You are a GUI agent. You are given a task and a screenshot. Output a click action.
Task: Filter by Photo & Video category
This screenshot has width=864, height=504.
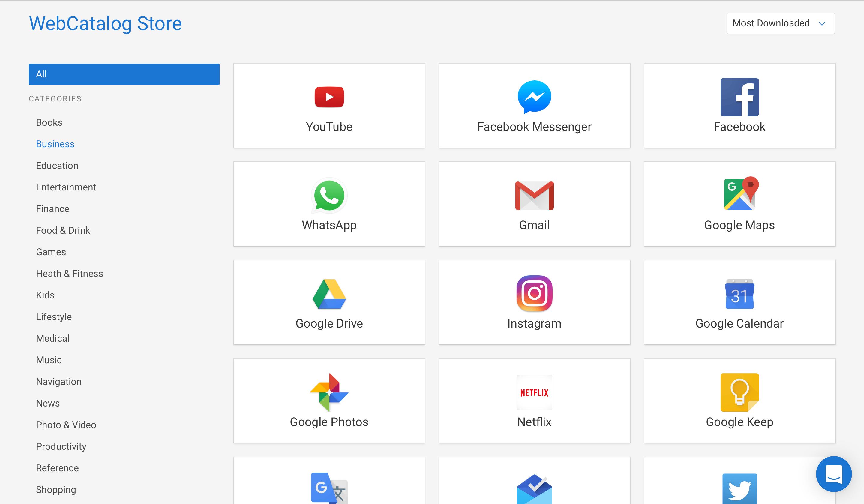66,425
